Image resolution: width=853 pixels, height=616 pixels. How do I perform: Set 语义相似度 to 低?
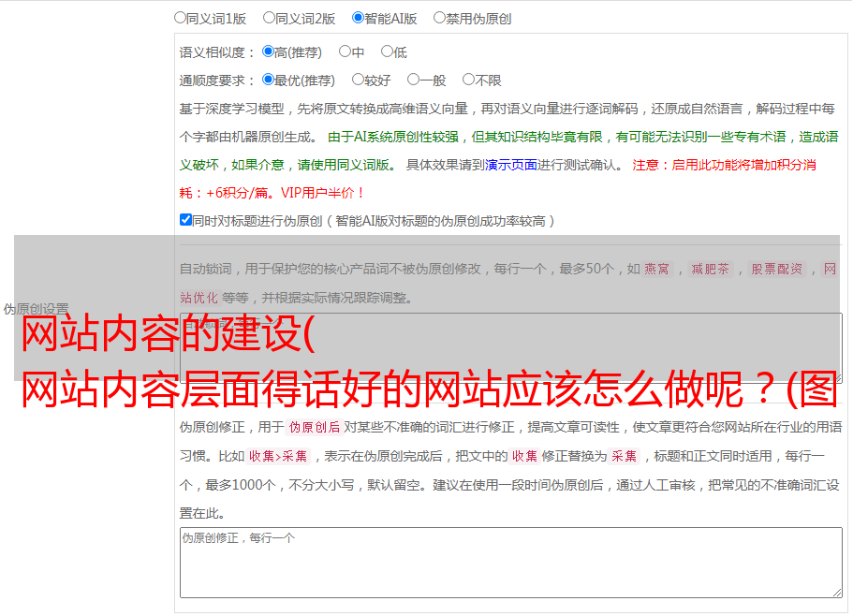pyautogui.click(x=387, y=51)
